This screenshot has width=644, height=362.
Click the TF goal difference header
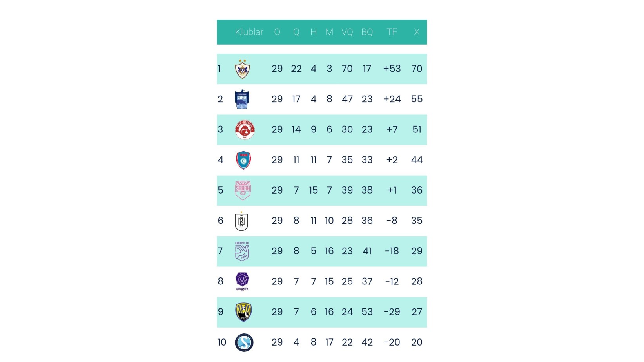tap(392, 32)
